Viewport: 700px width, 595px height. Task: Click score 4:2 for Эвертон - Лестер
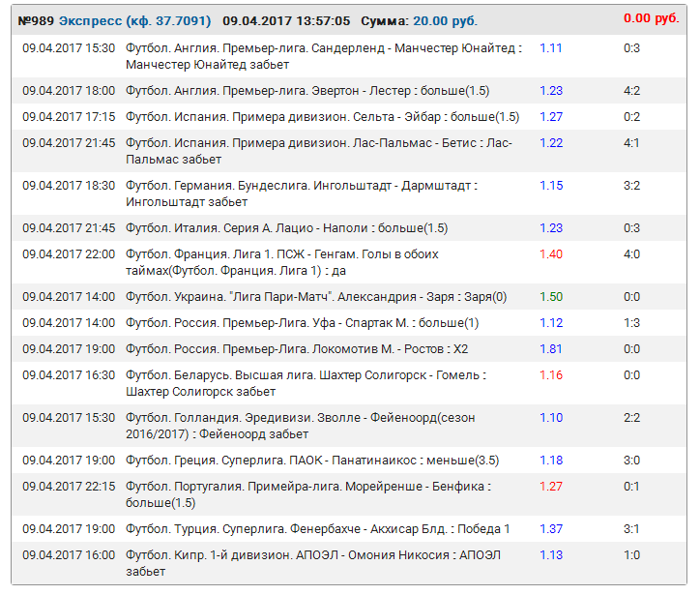[631, 91]
